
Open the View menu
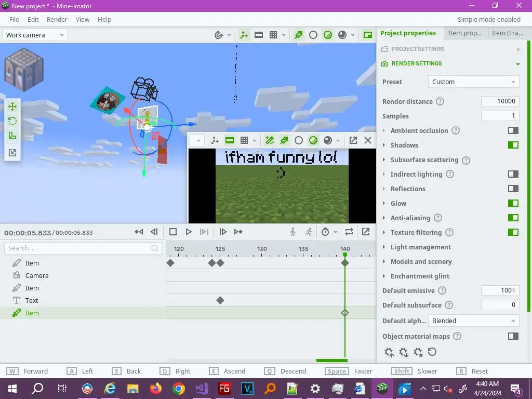[x=83, y=19]
